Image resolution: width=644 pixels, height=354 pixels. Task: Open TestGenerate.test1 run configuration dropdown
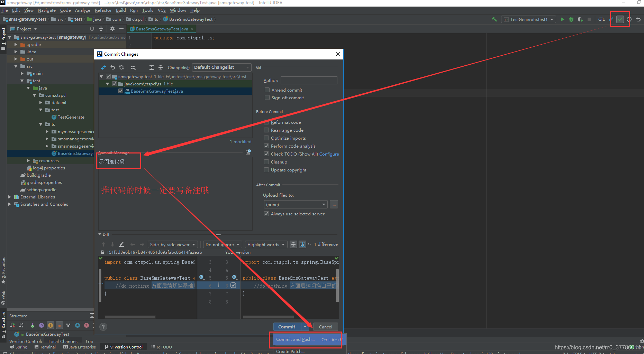click(528, 19)
